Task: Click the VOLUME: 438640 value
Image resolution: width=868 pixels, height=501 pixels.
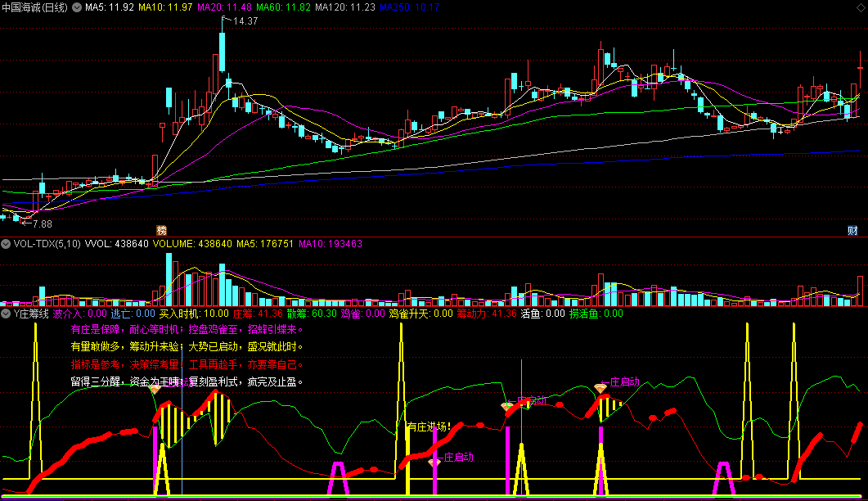Action: point(192,244)
